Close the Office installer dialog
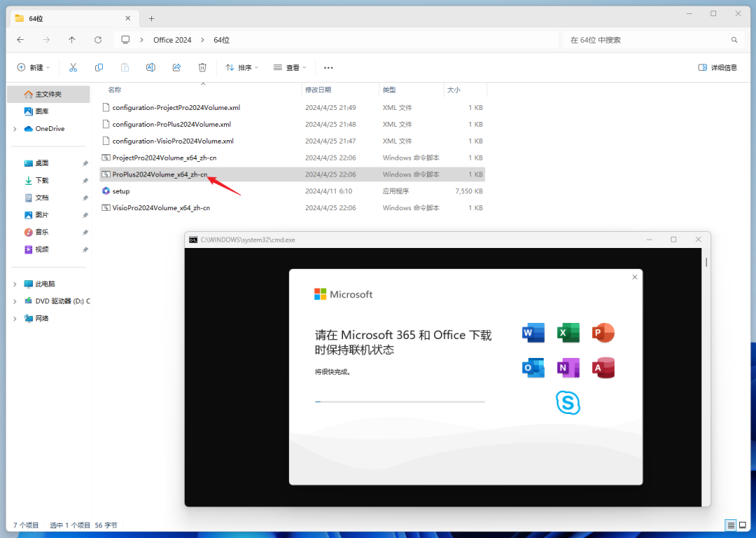756x538 pixels. pyautogui.click(x=634, y=277)
